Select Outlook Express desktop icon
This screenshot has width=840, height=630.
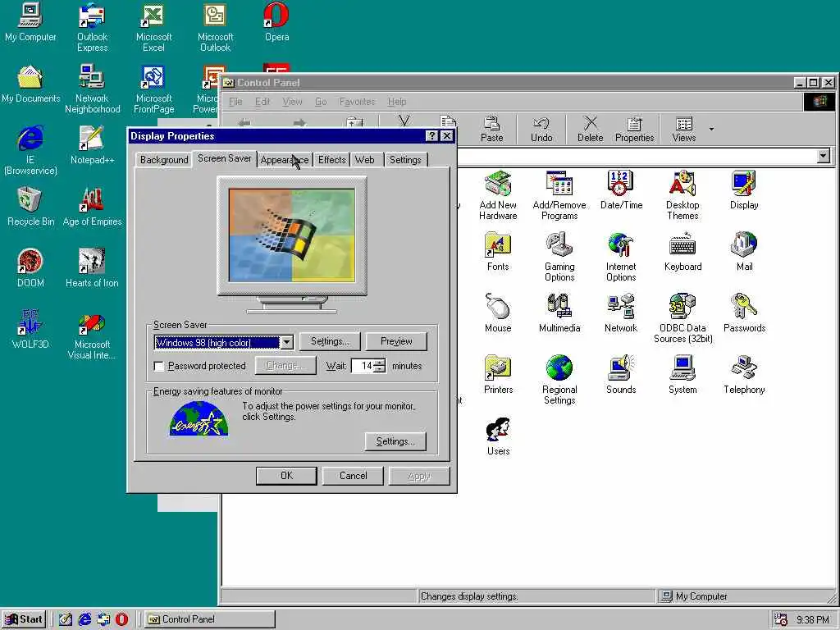pos(92,28)
